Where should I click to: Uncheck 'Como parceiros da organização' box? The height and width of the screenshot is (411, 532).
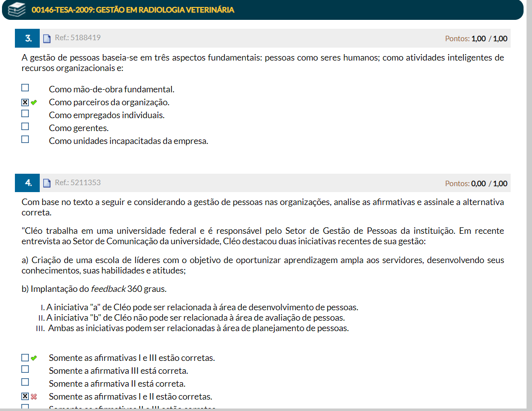25,102
